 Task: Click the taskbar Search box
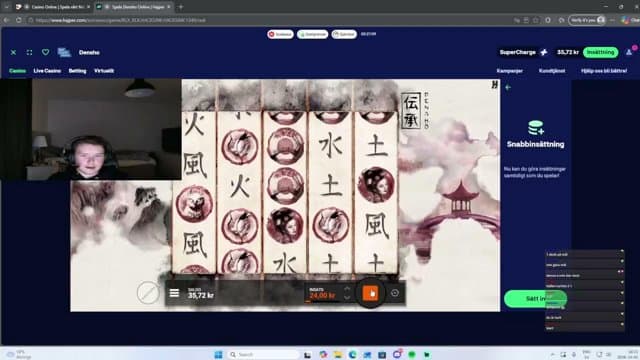tap(262, 354)
